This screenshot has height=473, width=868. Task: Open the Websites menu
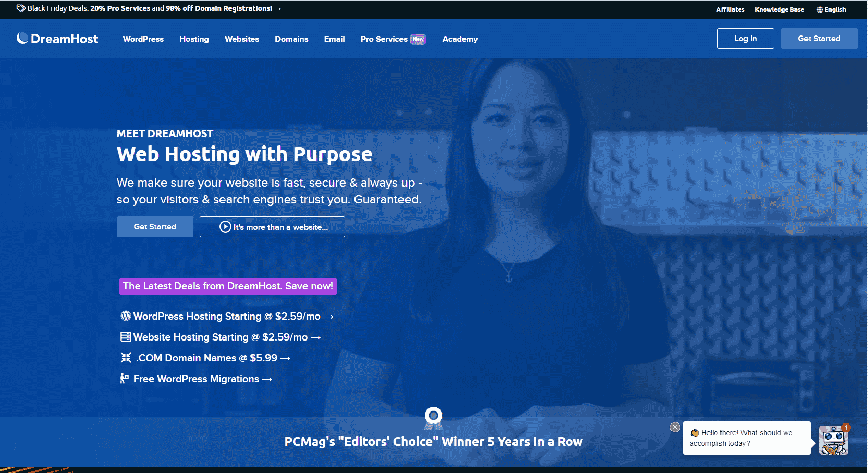point(242,39)
